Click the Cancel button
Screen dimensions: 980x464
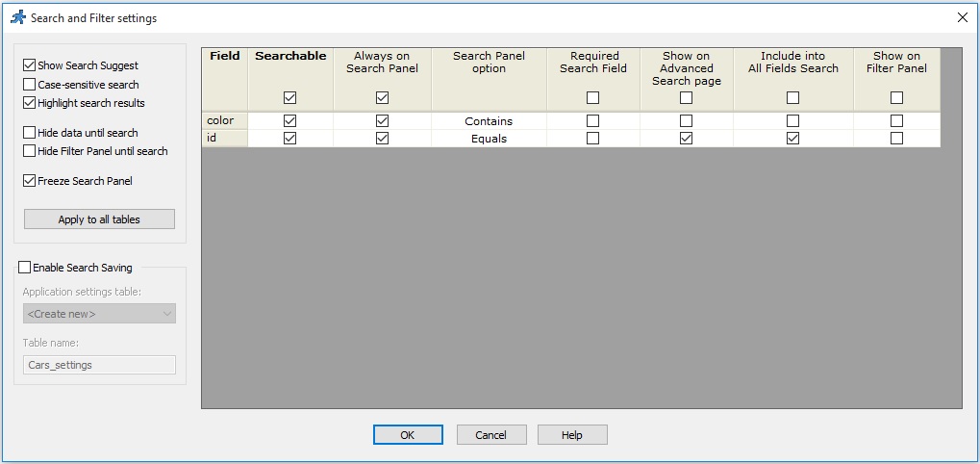(491, 435)
